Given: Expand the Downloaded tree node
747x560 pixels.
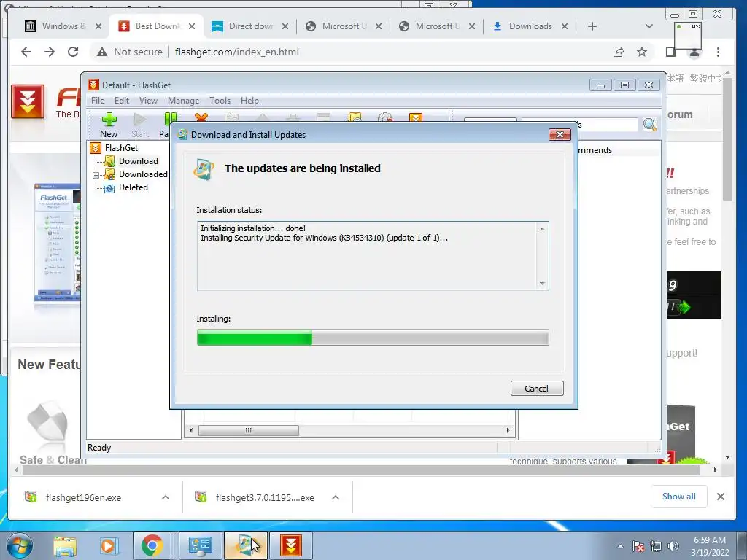Looking at the screenshot, I should [x=96, y=175].
